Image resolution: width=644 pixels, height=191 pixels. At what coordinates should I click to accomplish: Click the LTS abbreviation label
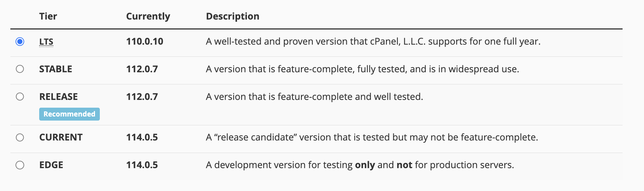tap(46, 42)
